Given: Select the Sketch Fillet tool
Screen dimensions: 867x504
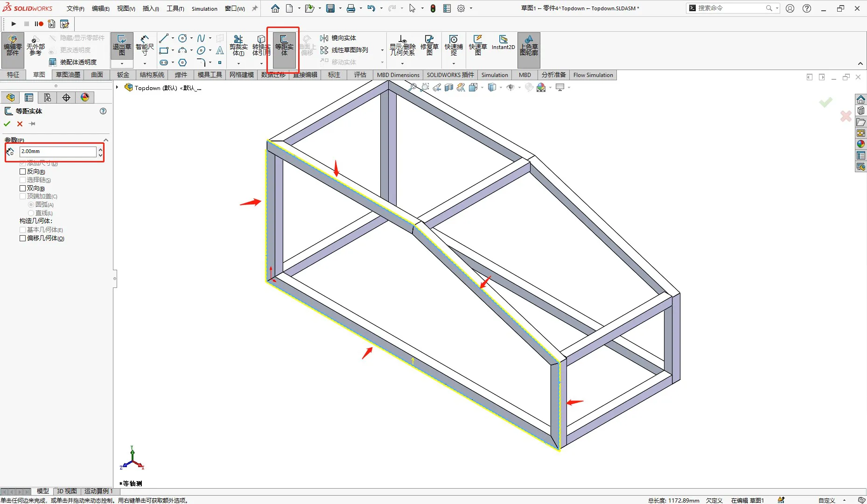Looking at the screenshot, I should (x=201, y=63).
